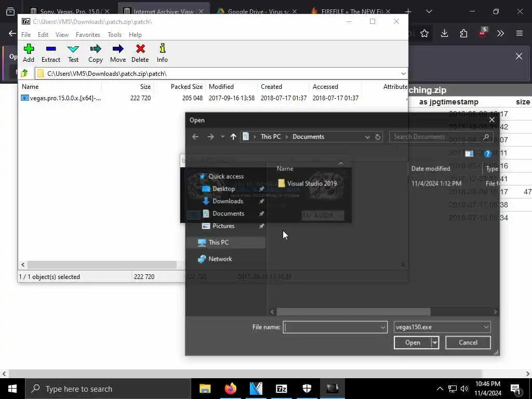Image resolution: width=532 pixels, height=399 pixels.
Task: Run Test on the archive in 7-Zip
Action: [x=73, y=53]
